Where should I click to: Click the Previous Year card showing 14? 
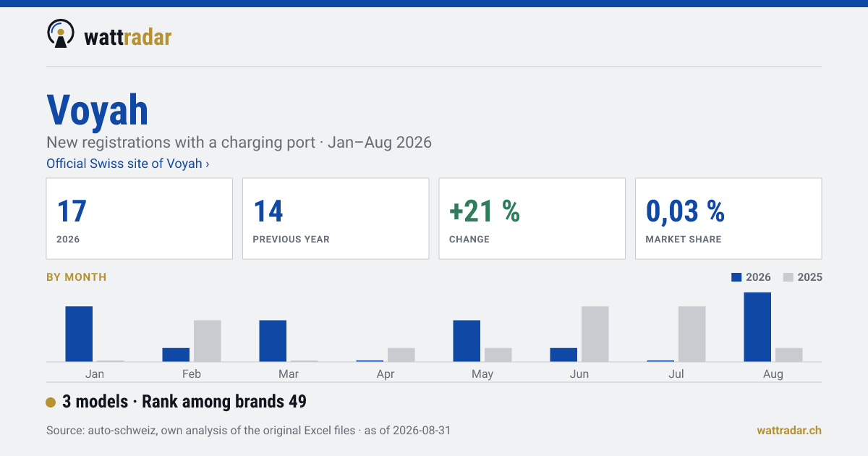[x=336, y=219]
